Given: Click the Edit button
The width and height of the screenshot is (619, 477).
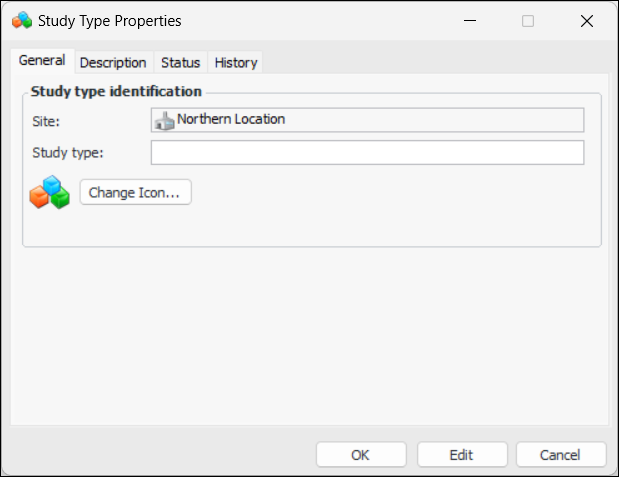Looking at the screenshot, I should pyautogui.click(x=461, y=455).
